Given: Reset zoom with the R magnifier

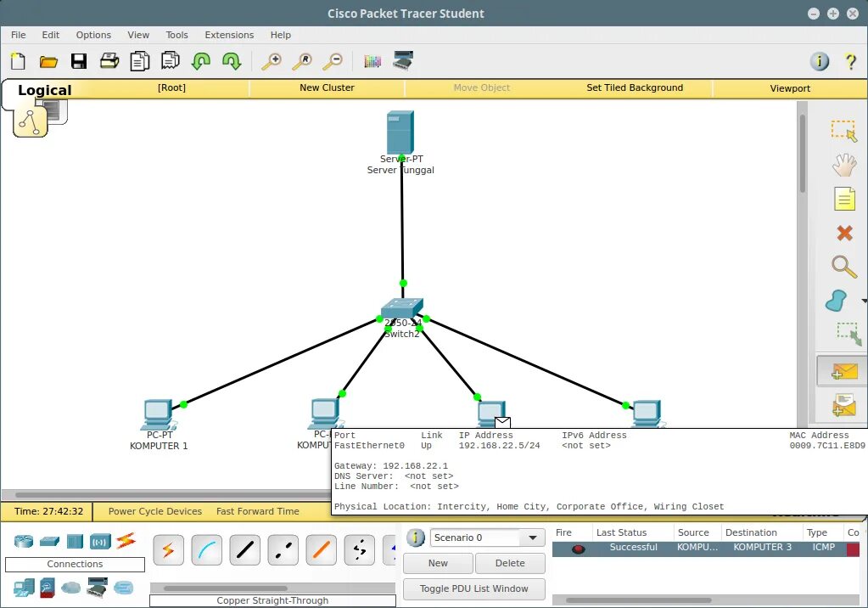Looking at the screenshot, I should (302, 61).
